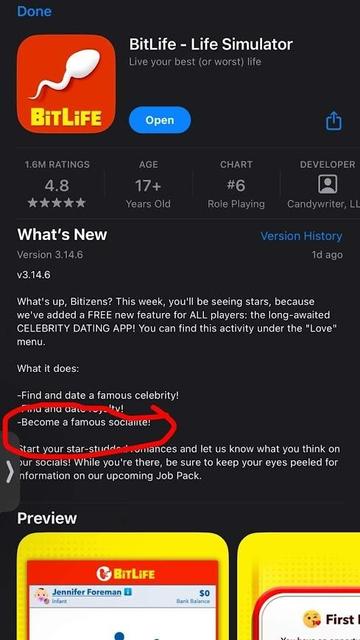View the 1.6M ratings section
Viewport: 360px width, 640px height.
click(x=57, y=185)
